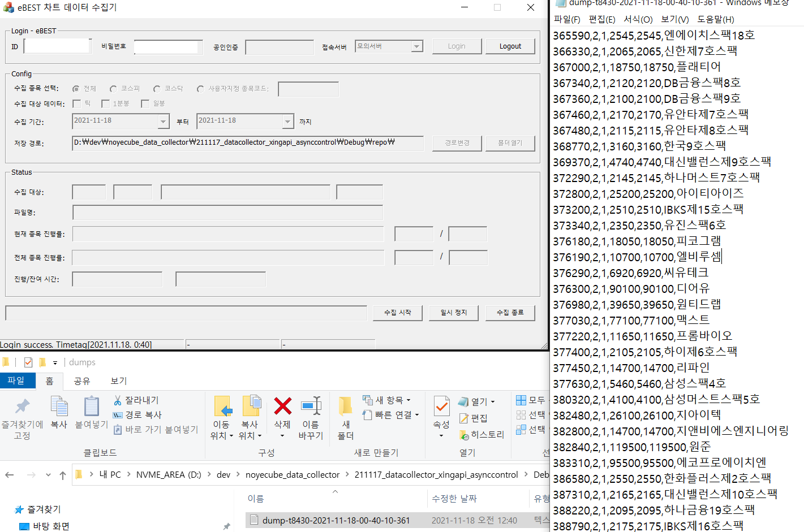Switch to the Explorer 보기 tab
The image size is (804, 532).
pyautogui.click(x=119, y=381)
